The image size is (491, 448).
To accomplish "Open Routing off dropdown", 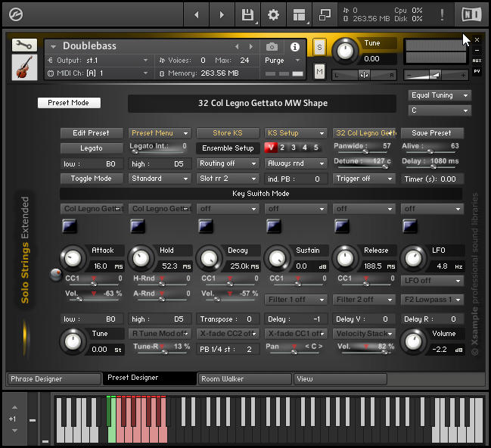I will [x=228, y=163].
